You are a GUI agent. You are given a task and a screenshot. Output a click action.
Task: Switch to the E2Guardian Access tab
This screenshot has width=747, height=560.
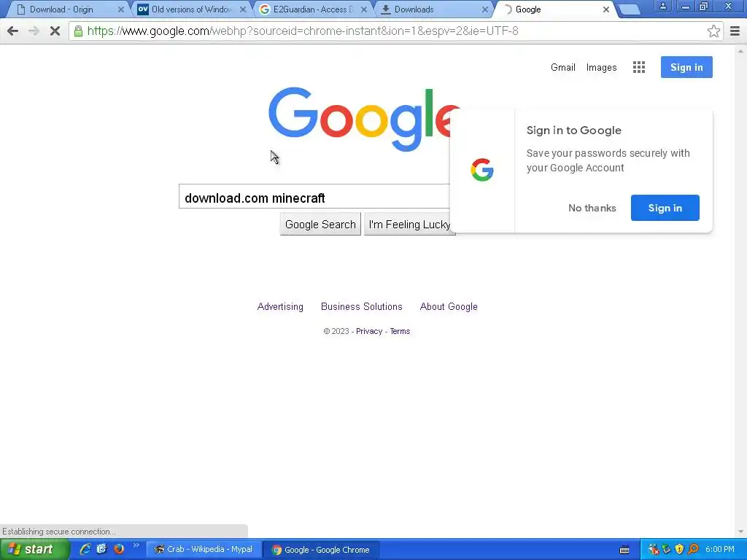point(312,9)
